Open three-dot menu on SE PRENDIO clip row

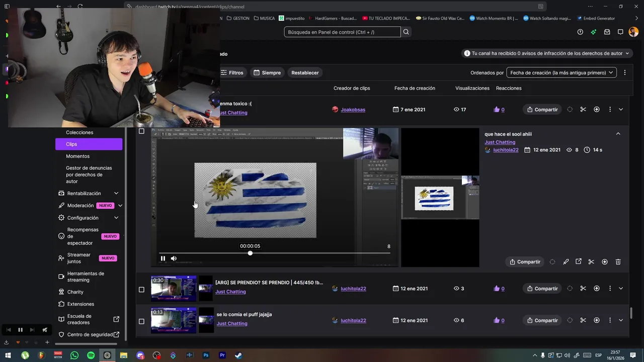[610, 289]
